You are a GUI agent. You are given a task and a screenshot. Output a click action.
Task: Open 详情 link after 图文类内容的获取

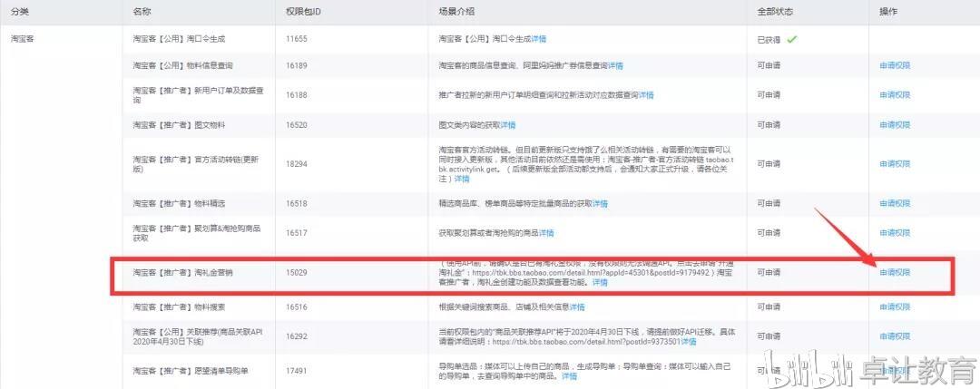508,125
